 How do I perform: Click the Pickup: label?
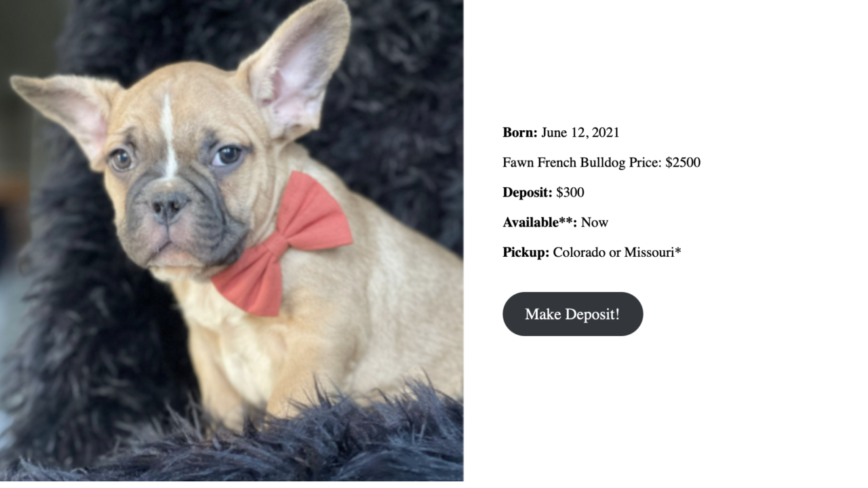526,252
